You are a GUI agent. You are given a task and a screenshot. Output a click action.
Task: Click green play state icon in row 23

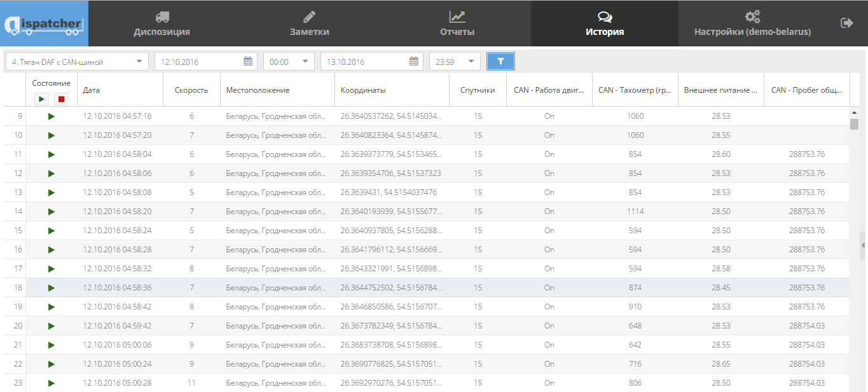coord(52,383)
